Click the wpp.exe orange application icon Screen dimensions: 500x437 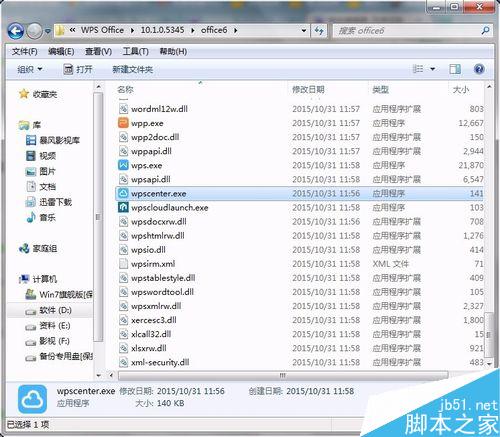click(x=123, y=123)
